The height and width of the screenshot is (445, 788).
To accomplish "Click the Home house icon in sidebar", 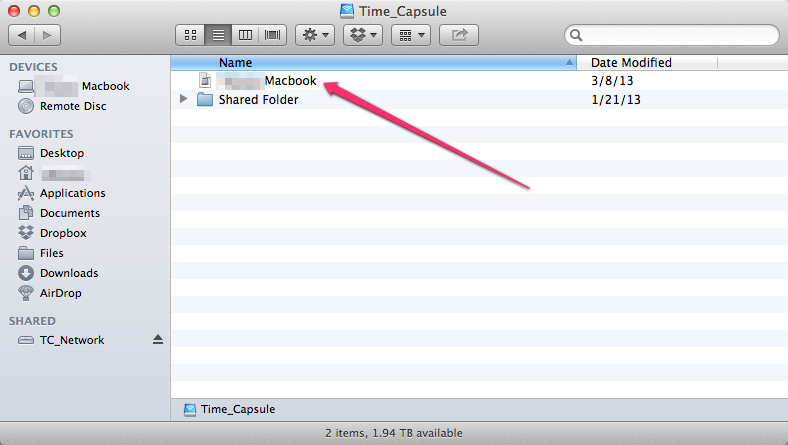I will click(26, 173).
